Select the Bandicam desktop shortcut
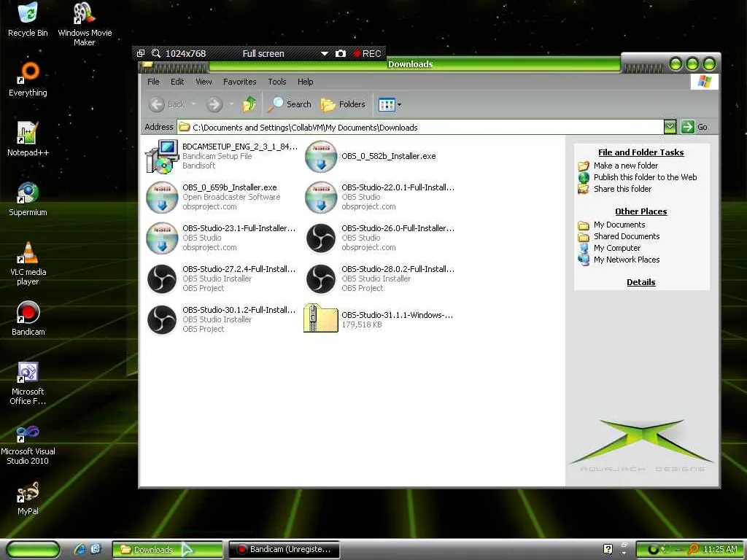747x560 pixels. (x=28, y=319)
